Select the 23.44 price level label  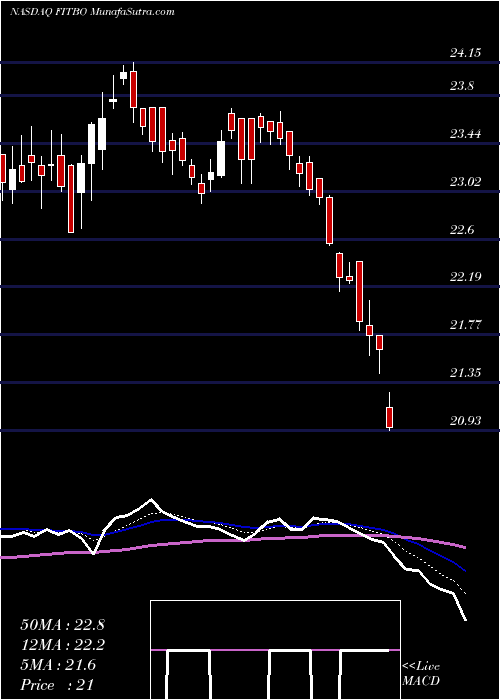click(466, 133)
